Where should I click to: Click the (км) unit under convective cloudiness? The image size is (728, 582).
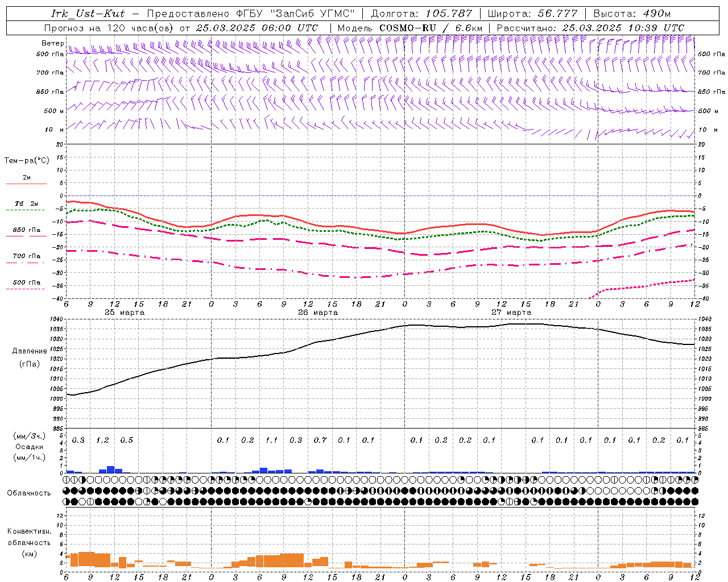point(29,554)
